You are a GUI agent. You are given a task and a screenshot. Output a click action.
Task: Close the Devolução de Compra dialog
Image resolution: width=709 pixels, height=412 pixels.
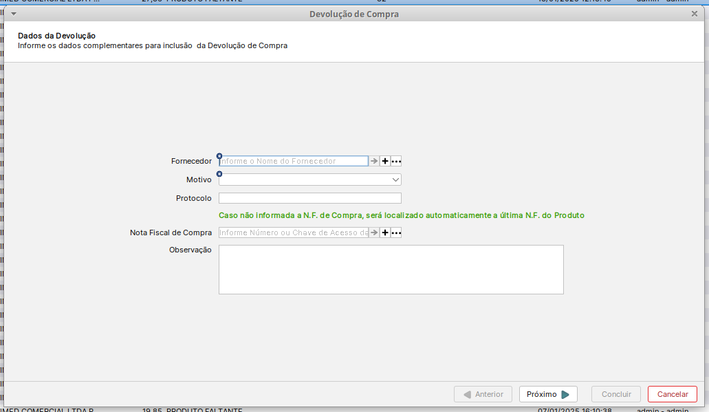694,14
